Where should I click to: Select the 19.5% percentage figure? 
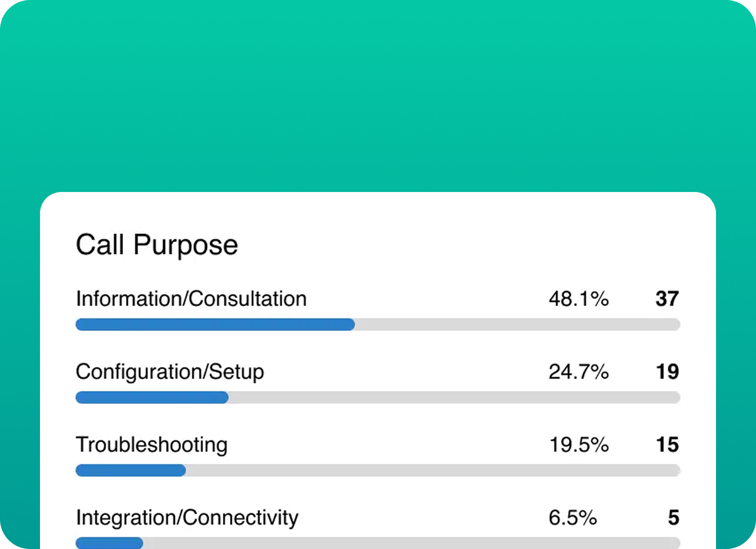click(578, 445)
